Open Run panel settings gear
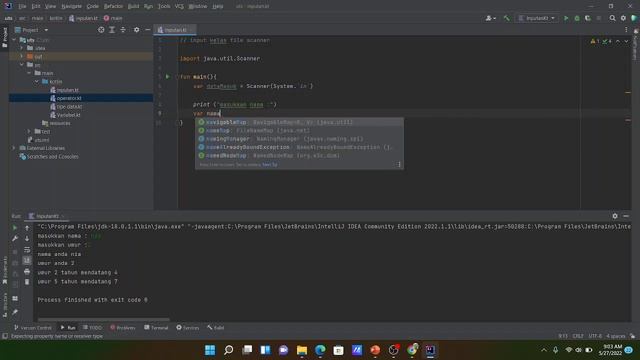The image size is (640, 360). [615, 216]
